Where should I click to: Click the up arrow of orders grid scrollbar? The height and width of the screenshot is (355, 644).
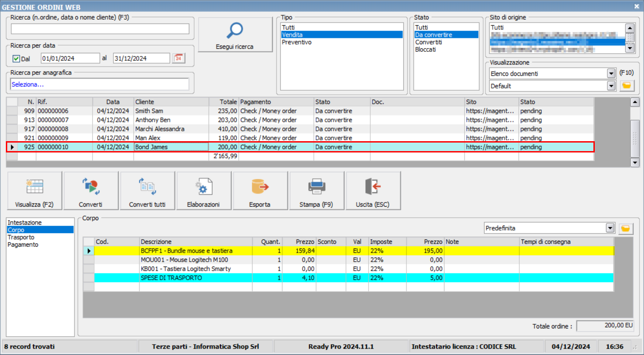pos(635,102)
